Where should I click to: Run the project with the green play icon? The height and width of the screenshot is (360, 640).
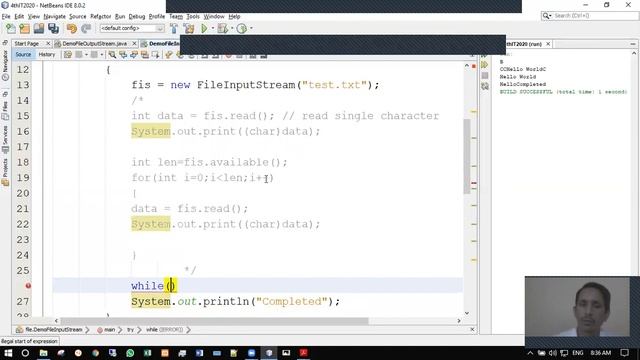pyautogui.click(x=204, y=29)
